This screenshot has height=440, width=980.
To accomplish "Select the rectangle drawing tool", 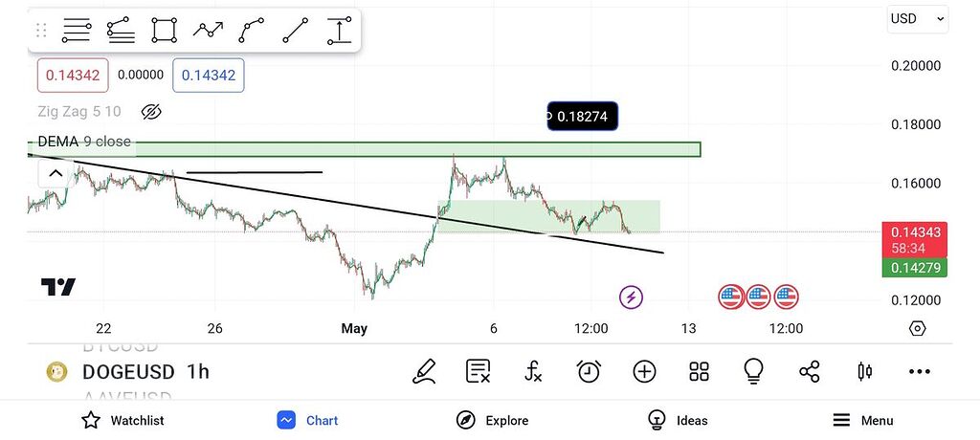I will tap(165, 31).
